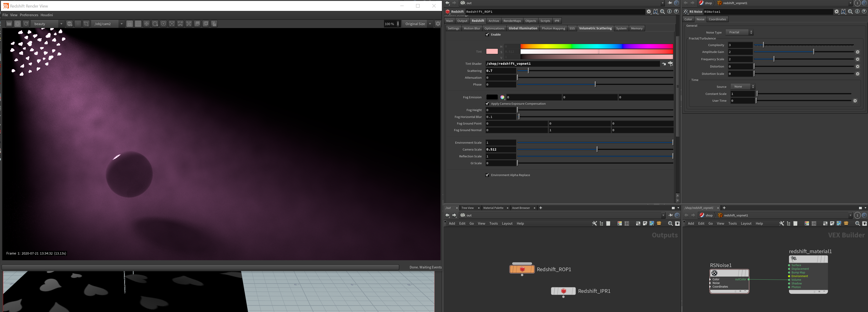Screen dimensions: 868x312
Task: Click the pink Tint color swatch
Action: (492, 52)
